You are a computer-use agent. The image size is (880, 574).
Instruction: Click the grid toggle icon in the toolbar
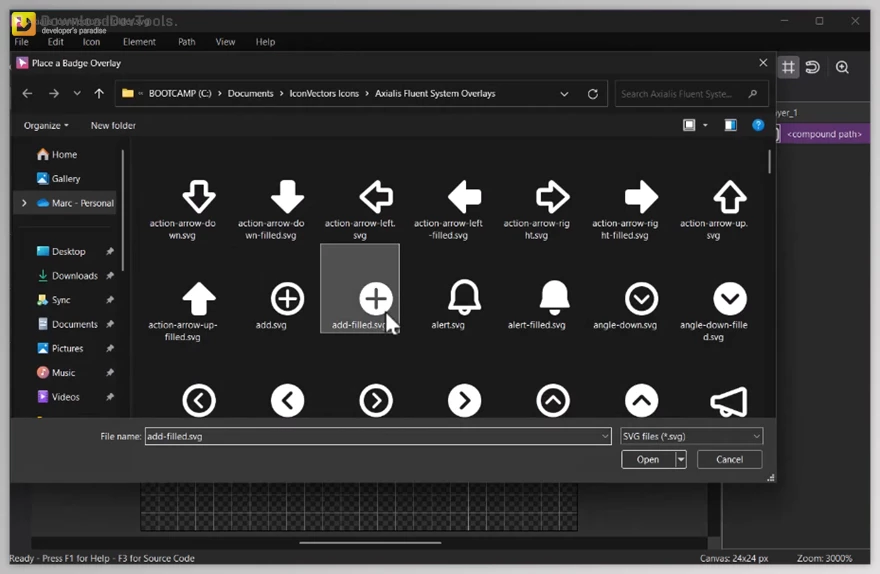tap(788, 67)
